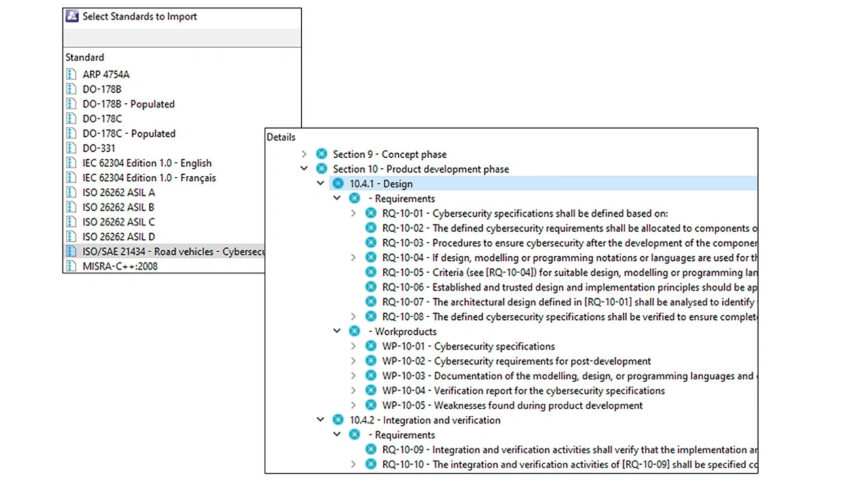Choose IEC 62304 Edition 1.0 - Français
This screenshot has height=492, width=868.
click(149, 178)
